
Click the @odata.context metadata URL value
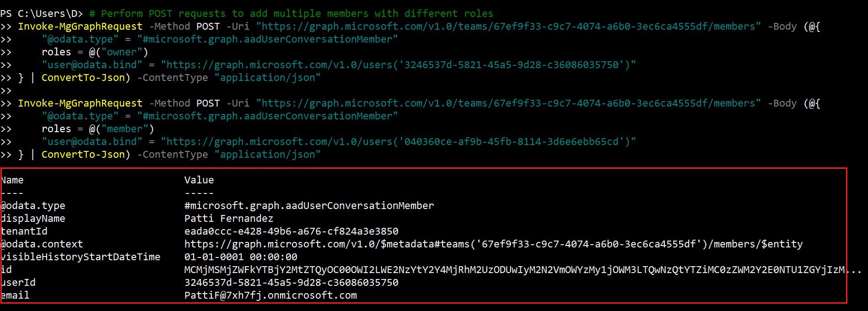[493, 244]
